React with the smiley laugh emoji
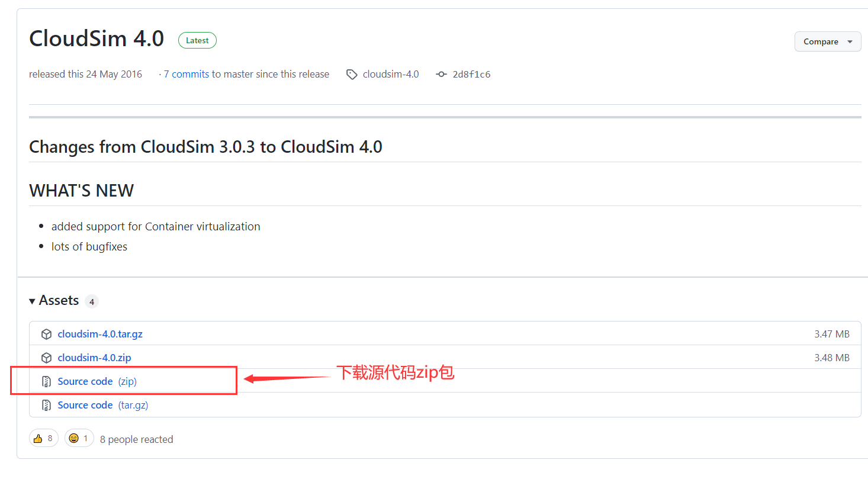The image size is (868, 479). [79, 438]
